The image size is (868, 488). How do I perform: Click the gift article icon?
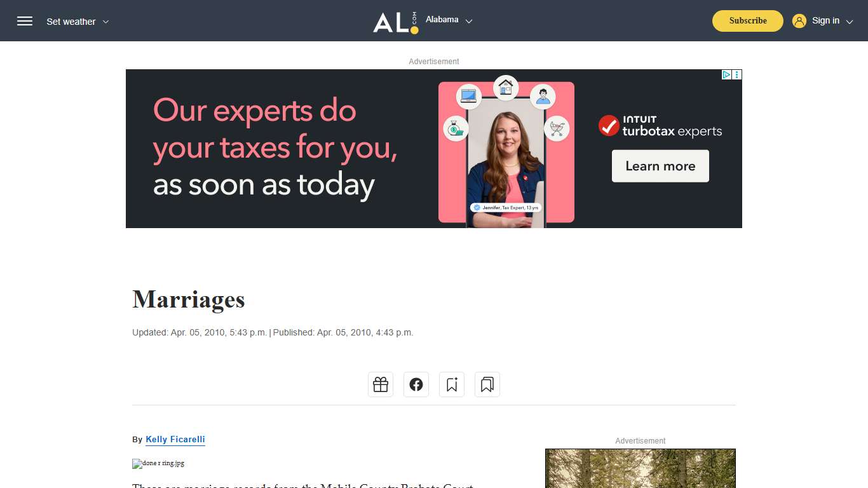380,384
